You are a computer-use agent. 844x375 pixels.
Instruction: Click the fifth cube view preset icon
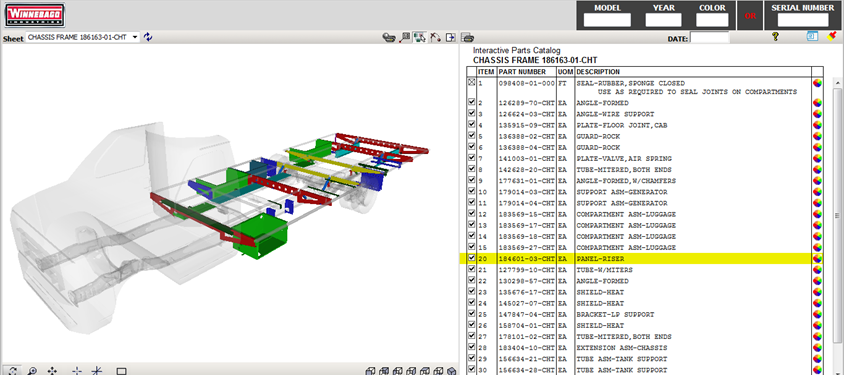[x=424, y=371]
